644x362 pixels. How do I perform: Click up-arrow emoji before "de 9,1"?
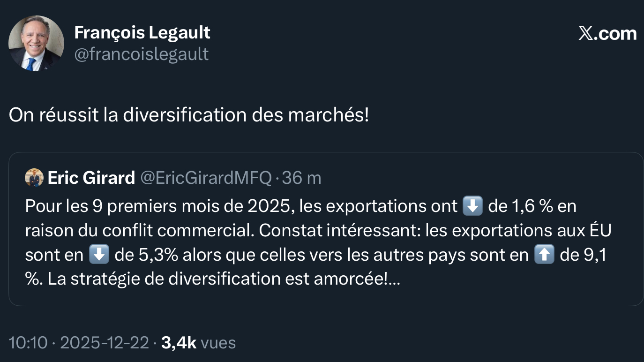pos(544,255)
